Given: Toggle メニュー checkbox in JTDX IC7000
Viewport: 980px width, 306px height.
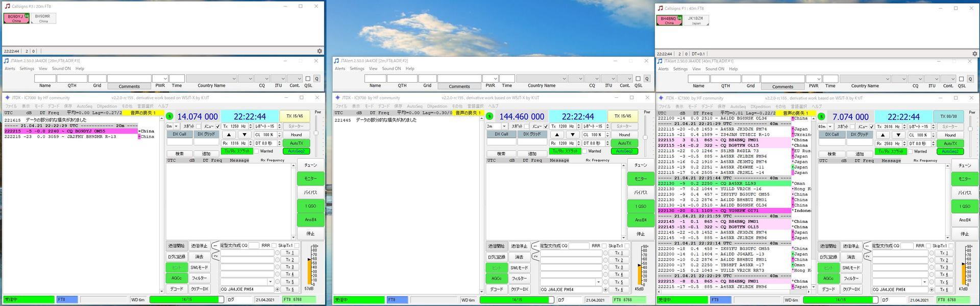Looking at the screenshot, I should [x=218, y=126].
